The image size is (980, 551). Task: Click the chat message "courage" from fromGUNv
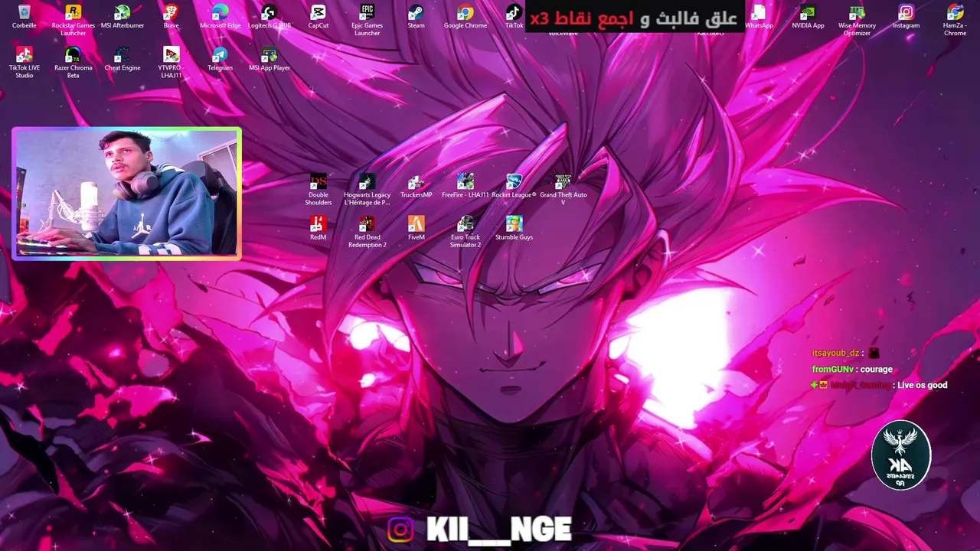(876, 369)
